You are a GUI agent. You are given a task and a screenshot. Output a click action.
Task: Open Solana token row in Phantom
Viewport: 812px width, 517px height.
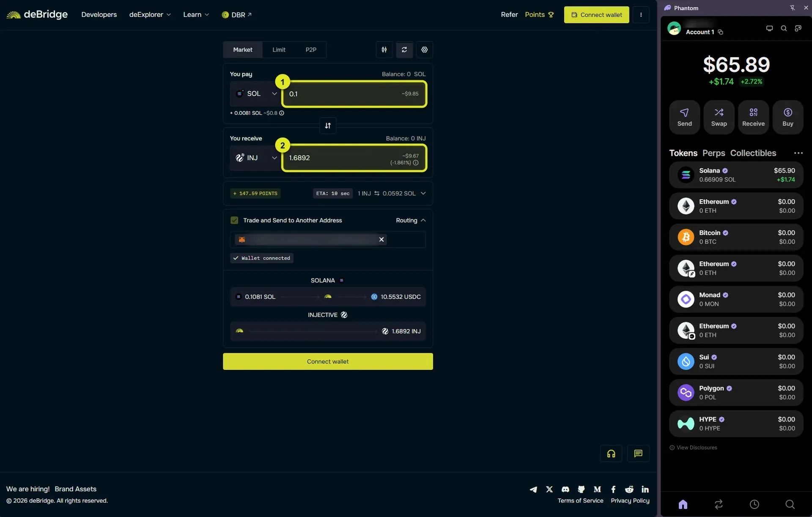click(736, 175)
